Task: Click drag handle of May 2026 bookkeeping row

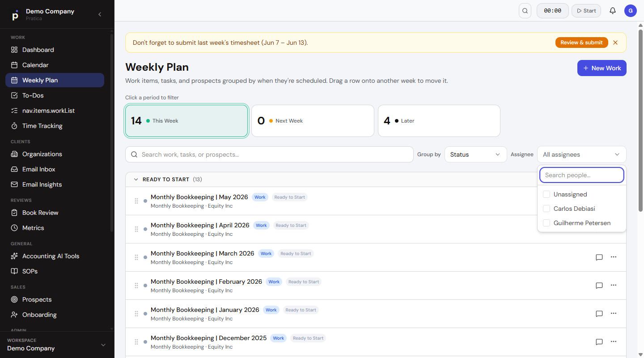Action: (136, 201)
